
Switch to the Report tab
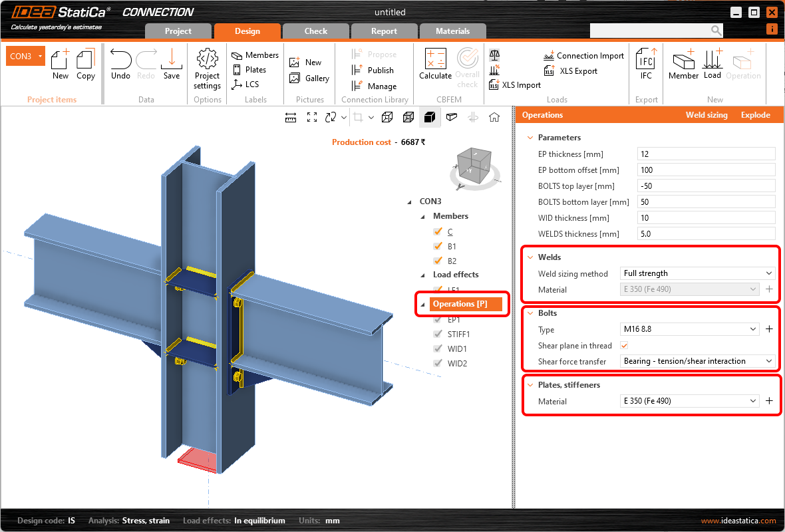[384, 31]
